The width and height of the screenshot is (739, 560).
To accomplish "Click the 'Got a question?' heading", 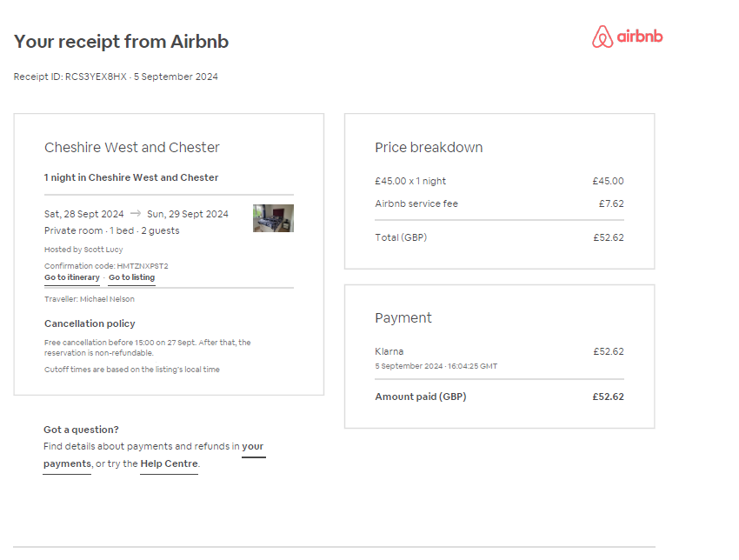I will [x=81, y=430].
